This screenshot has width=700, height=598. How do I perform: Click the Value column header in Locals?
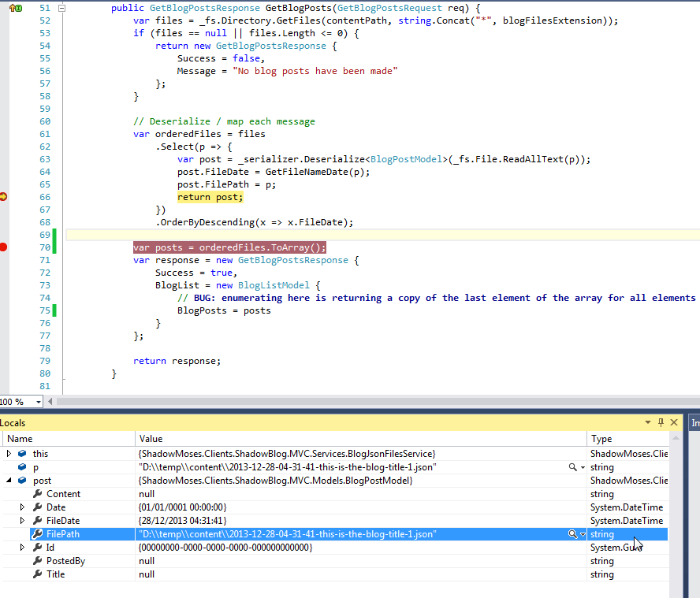click(x=361, y=439)
